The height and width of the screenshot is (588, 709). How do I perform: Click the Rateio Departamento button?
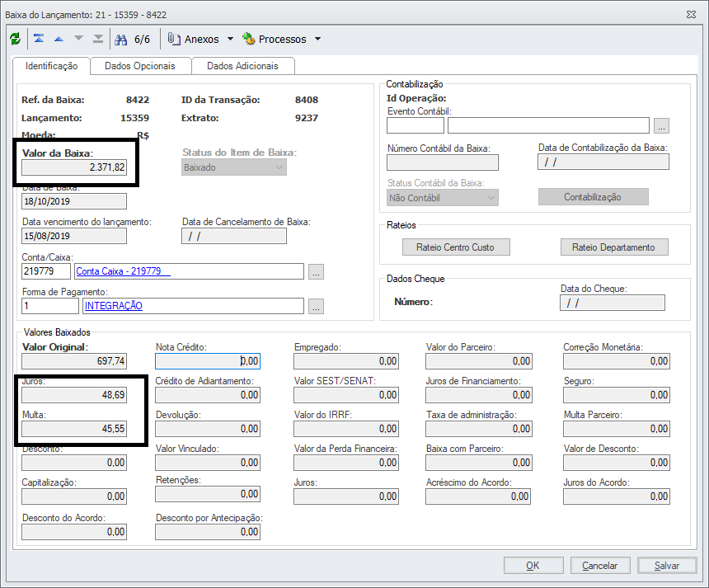pos(614,247)
